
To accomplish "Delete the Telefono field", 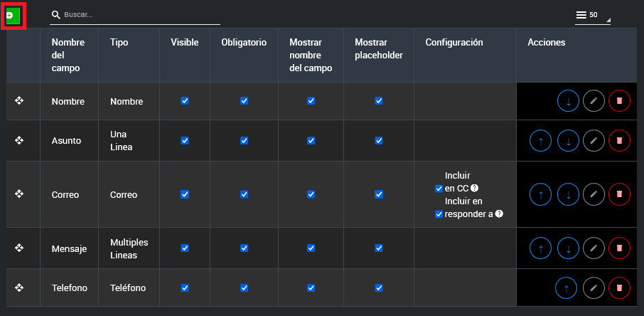I will coord(619,288).
